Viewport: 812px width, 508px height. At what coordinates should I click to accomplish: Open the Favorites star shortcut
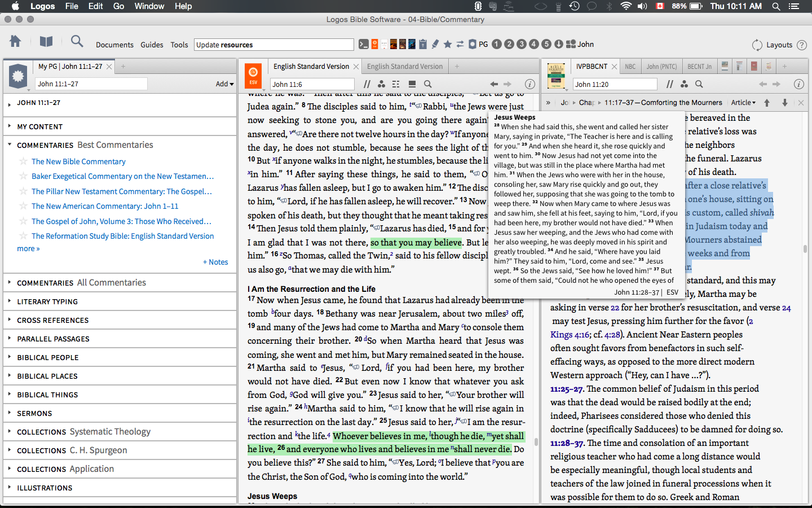click(x=448, y=44)
